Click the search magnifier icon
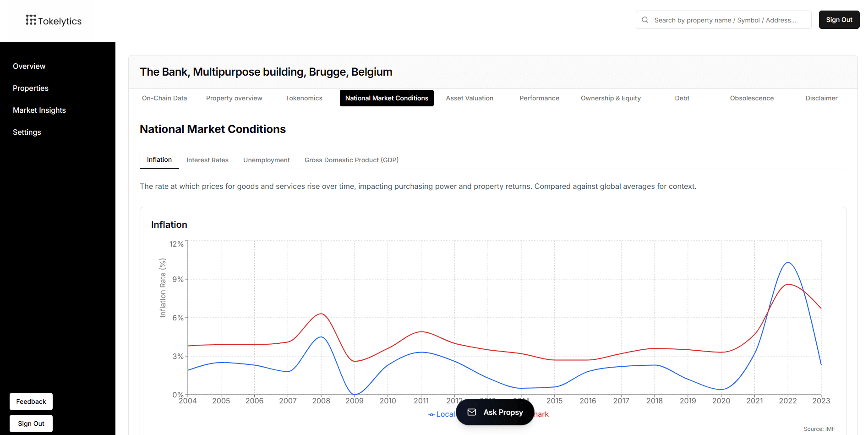Image resolution: width=868 pixels, height=435 pixels. (645, 20)
